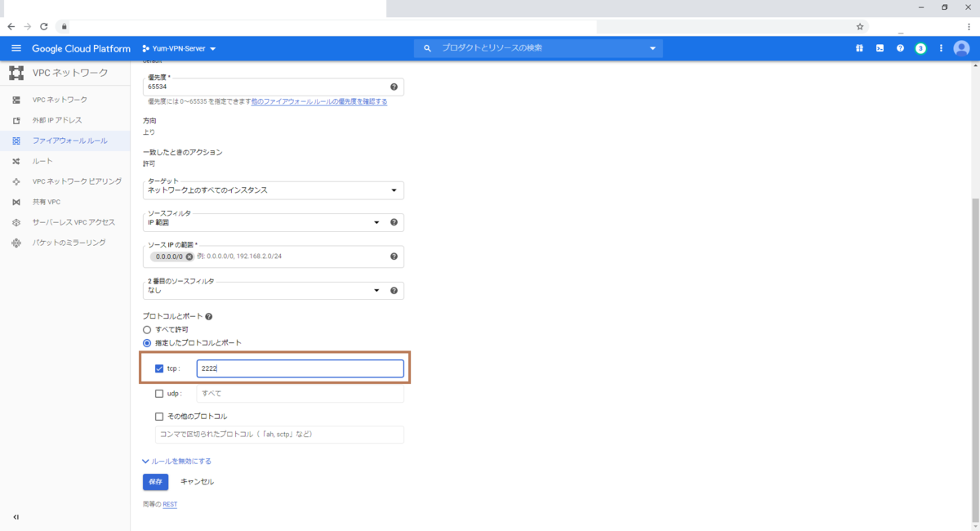Image resolution: width=980 pixels, height=531 pixels.
Task: Reload the browser page
Action: coord(44,26)
